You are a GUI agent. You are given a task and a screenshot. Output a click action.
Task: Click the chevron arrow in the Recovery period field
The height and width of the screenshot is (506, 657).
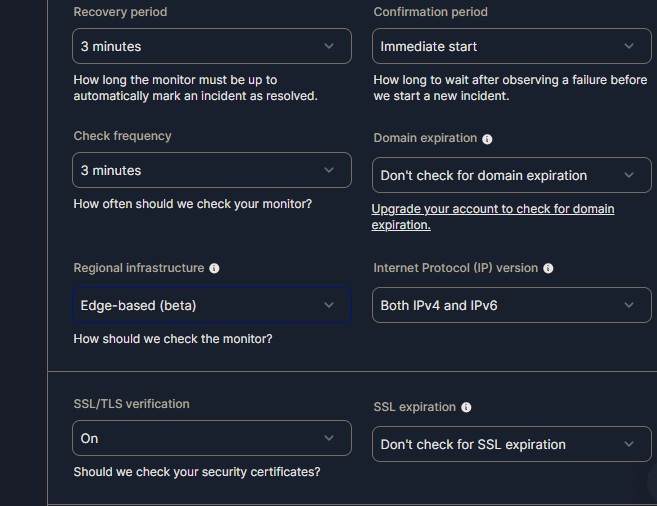point(329,46)
